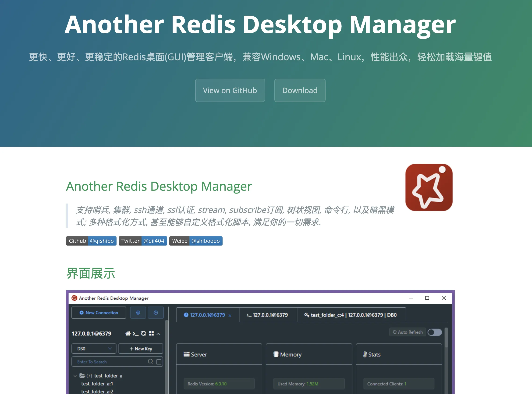Image resolution: width=532 pixels, height=394 pixels.
Task: Click the sidebar vertical scrollbar
Action: 167,357
